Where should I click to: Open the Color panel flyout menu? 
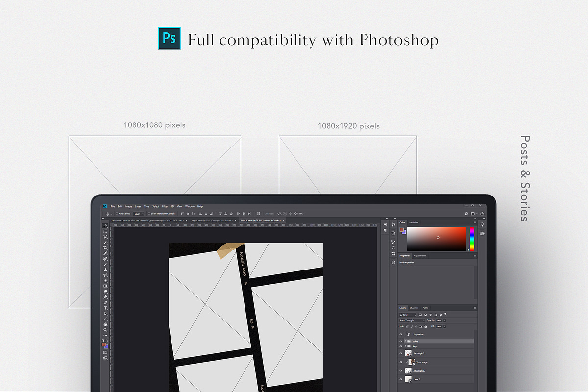click(x=475, y=222)
